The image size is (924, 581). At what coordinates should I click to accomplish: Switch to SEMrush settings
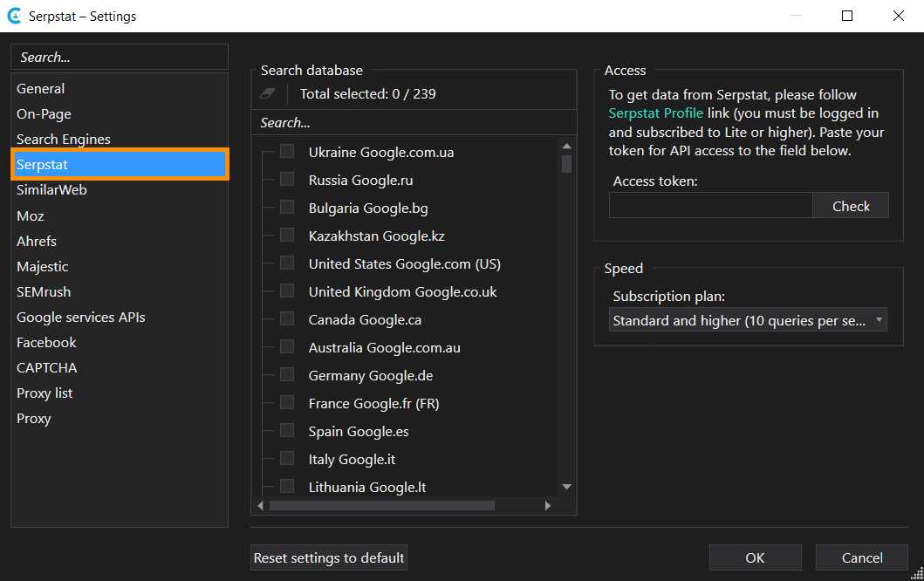click(x=119, y=291)
